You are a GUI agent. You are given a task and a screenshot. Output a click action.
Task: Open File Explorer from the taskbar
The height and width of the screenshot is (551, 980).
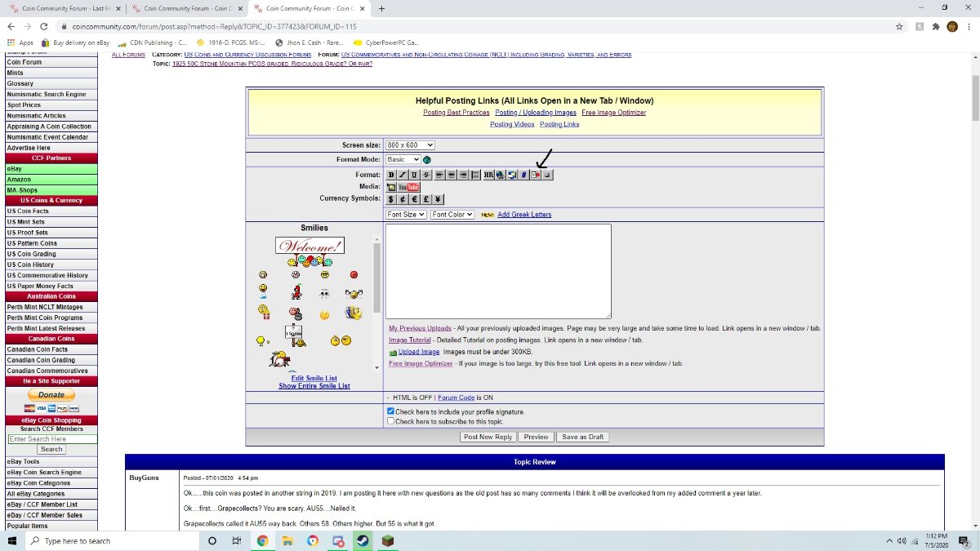pos(287,540)
